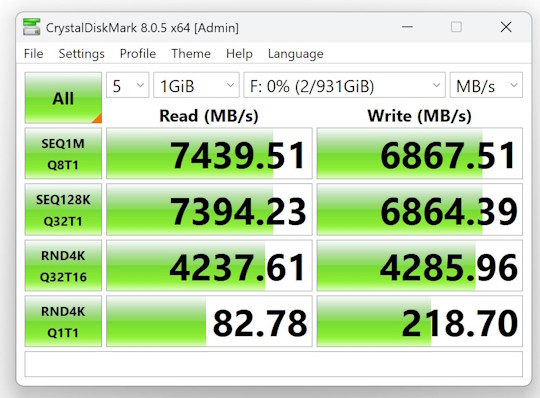Run the RND4K Q32T16 benchmark
Screen dimensions: 540x398
[63, 266]
